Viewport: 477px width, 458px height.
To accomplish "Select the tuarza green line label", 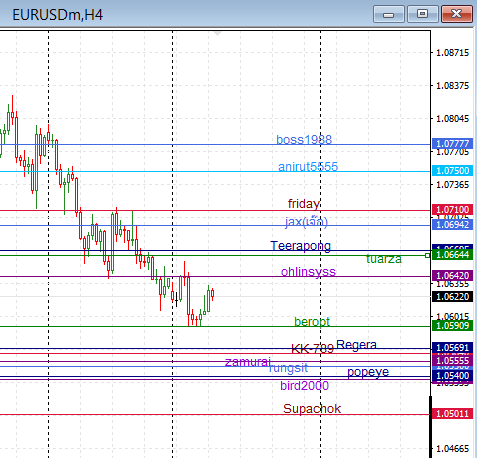I will pos(384,259).
